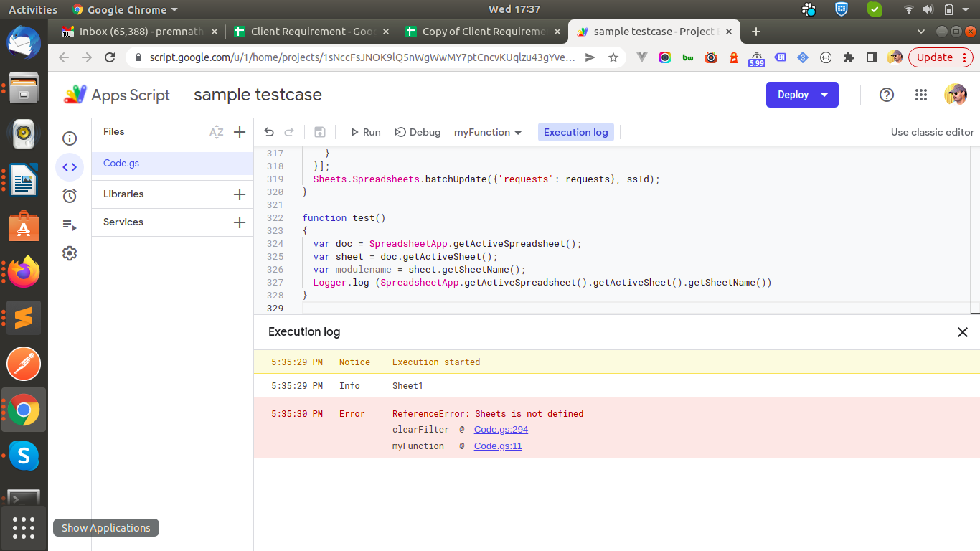This screenshot has height=551, width=980.
Task: Click the Execution started log row
Action: point(617,362)
